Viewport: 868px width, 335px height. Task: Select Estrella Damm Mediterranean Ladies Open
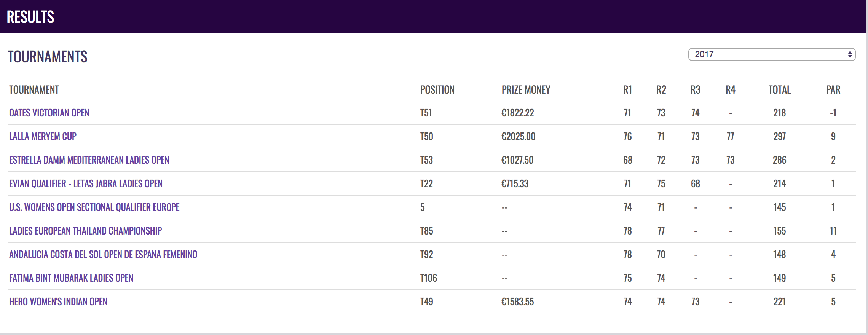[x=89, y=160]
